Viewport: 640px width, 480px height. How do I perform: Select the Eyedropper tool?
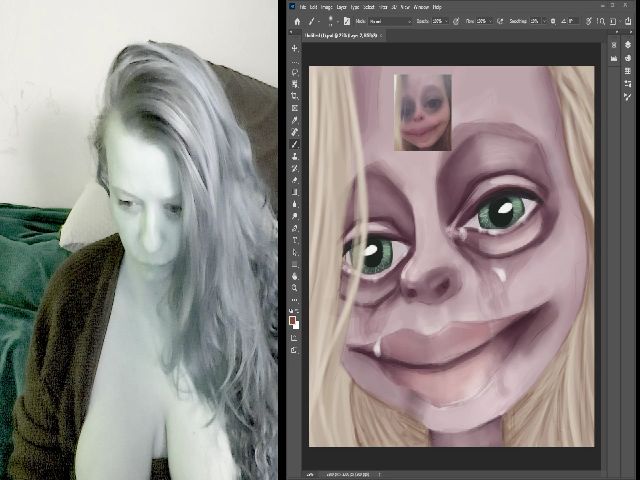[x=294, y=120]
